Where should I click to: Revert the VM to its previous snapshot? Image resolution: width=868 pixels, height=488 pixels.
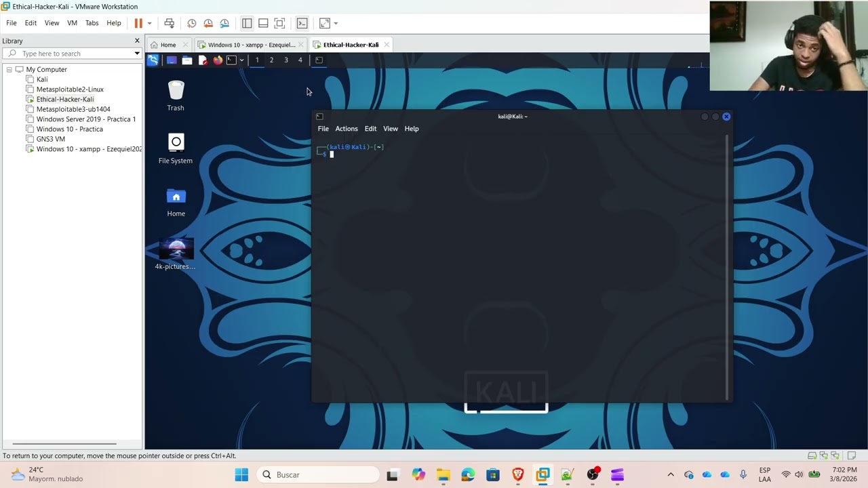[x=208, y=23]
